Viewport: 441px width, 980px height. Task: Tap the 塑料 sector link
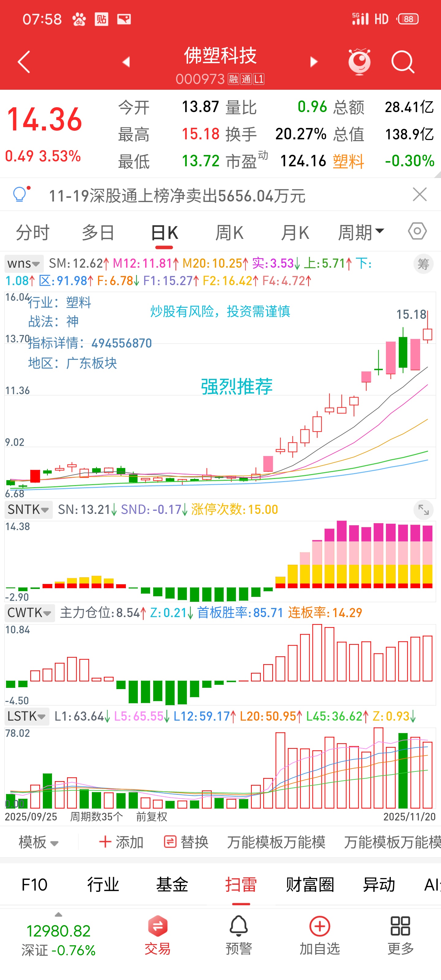349,161
